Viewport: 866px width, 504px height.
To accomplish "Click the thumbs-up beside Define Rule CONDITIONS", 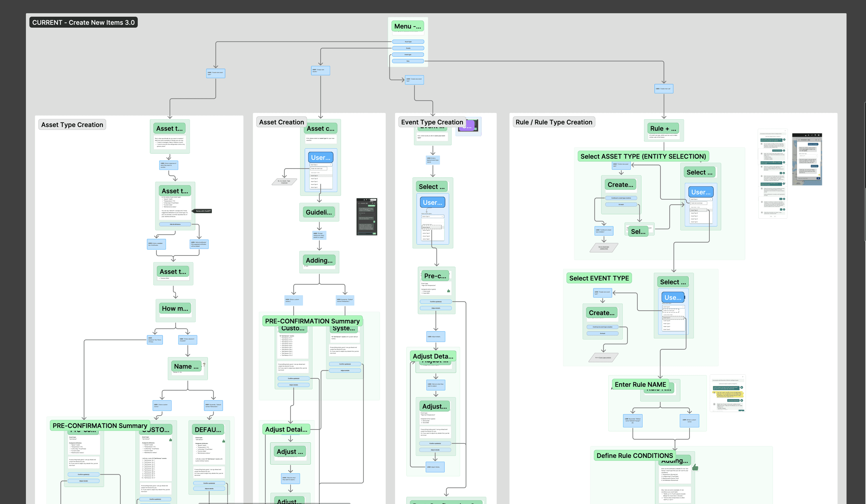I will point(695,467).
